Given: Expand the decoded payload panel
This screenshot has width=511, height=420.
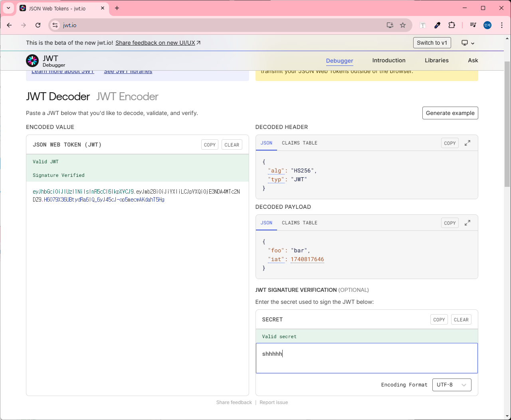Looking at the screenshot, I should pyautogui.click(x=467, y=223).
